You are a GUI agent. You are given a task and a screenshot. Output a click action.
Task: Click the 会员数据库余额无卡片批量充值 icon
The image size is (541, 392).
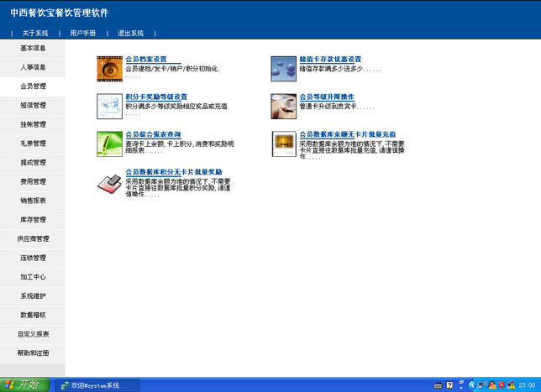284,144
